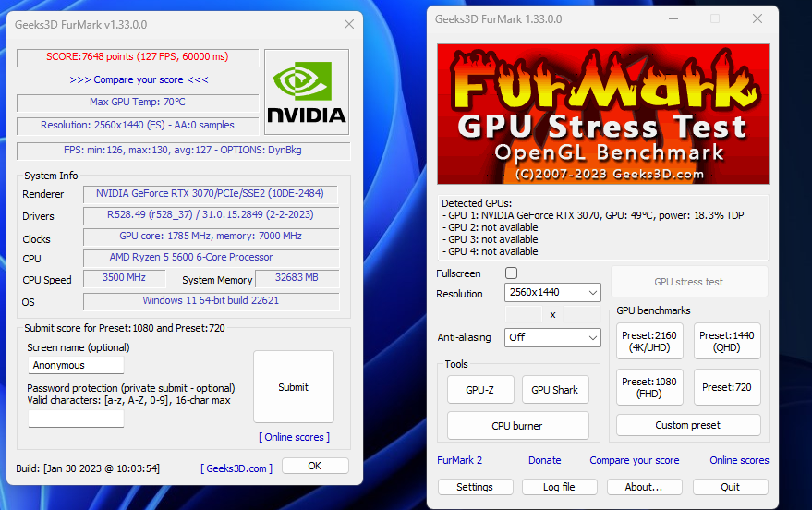Open [ Online scores ] link in results window
Screen dimensions: 812x510
[294, 437]
